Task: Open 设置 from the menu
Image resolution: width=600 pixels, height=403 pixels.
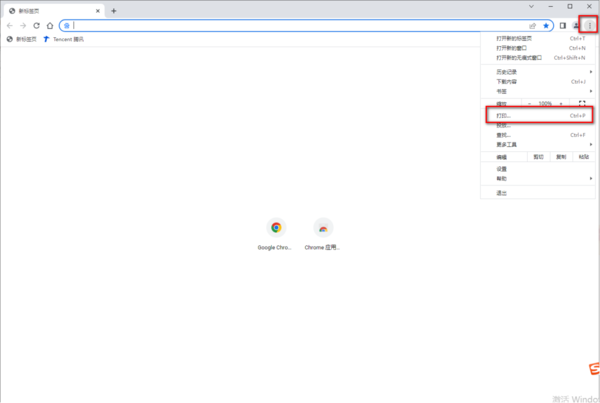Action: coord(538,169)
